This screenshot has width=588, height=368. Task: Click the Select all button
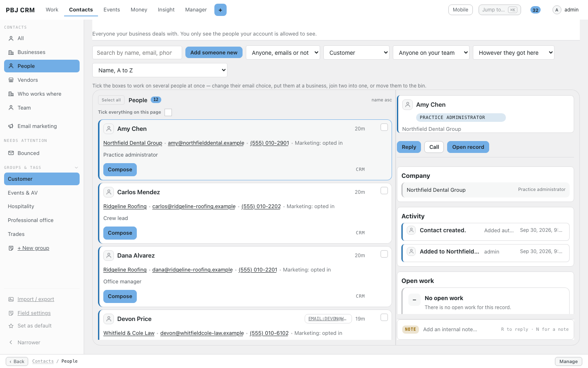[111, 100]
